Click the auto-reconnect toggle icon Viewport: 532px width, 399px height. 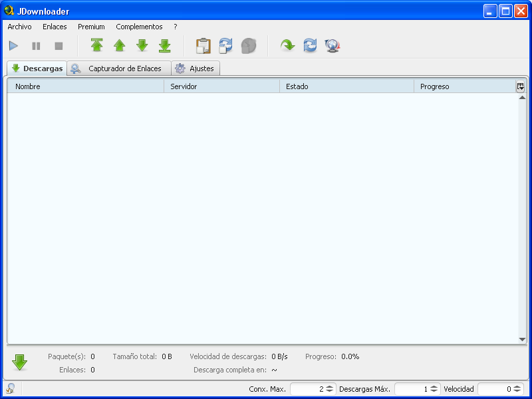pos(225,46)
